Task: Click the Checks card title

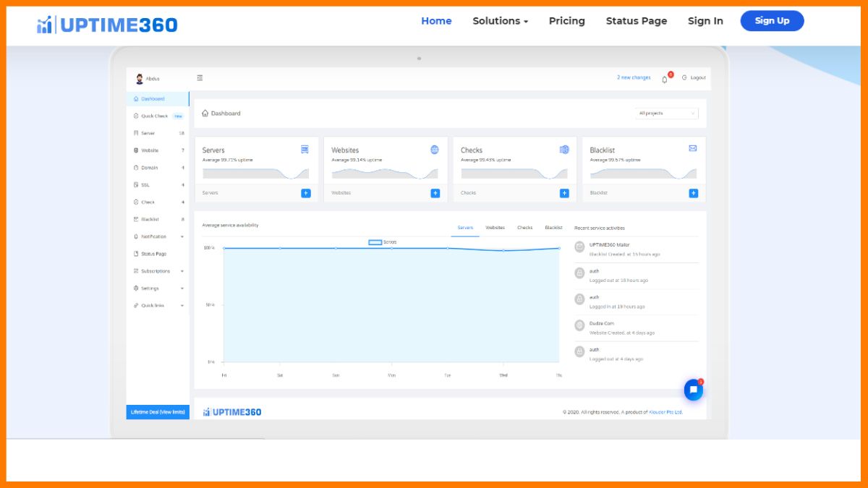Action: tap(472, 150)
